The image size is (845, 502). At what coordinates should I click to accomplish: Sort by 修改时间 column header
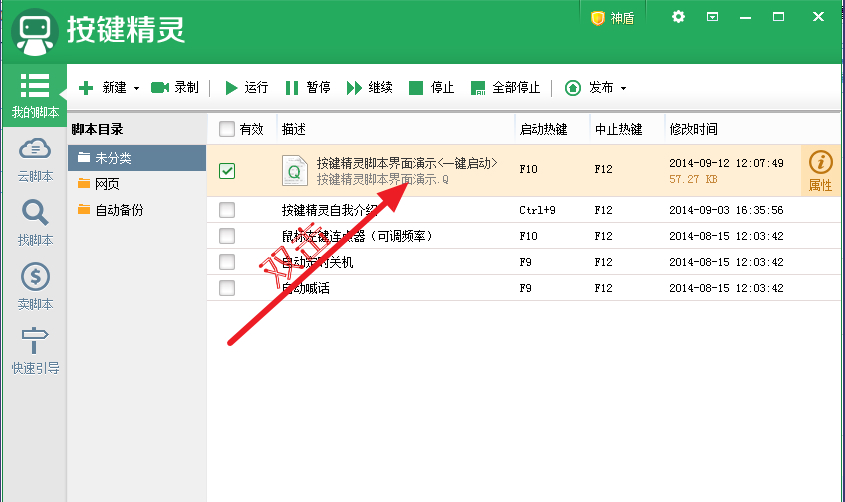[693, 129]
